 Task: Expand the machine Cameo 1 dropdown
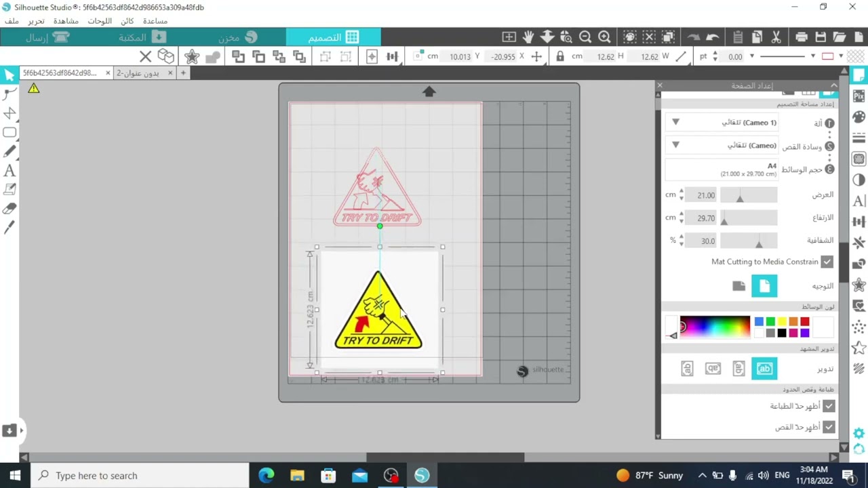point(675,122)
